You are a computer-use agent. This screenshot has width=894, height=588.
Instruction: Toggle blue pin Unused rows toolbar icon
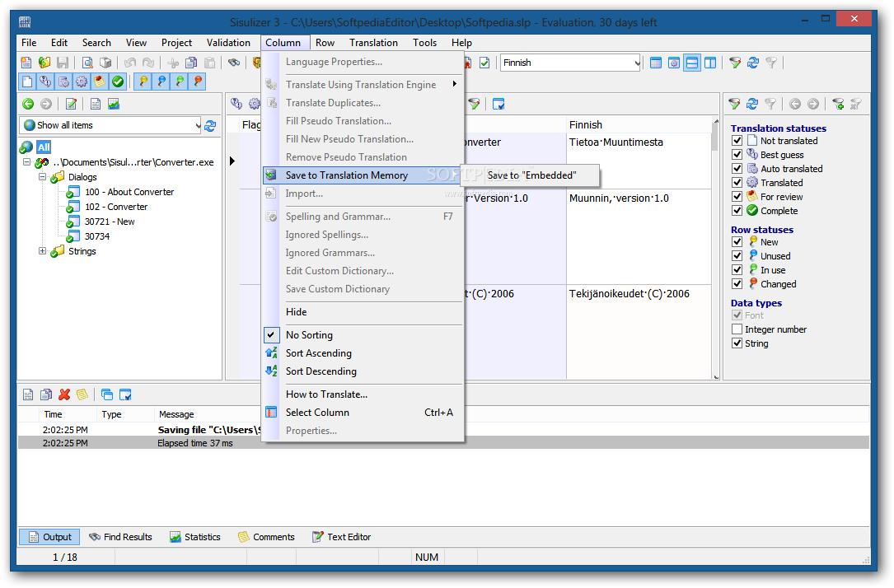tap(161, 82)
